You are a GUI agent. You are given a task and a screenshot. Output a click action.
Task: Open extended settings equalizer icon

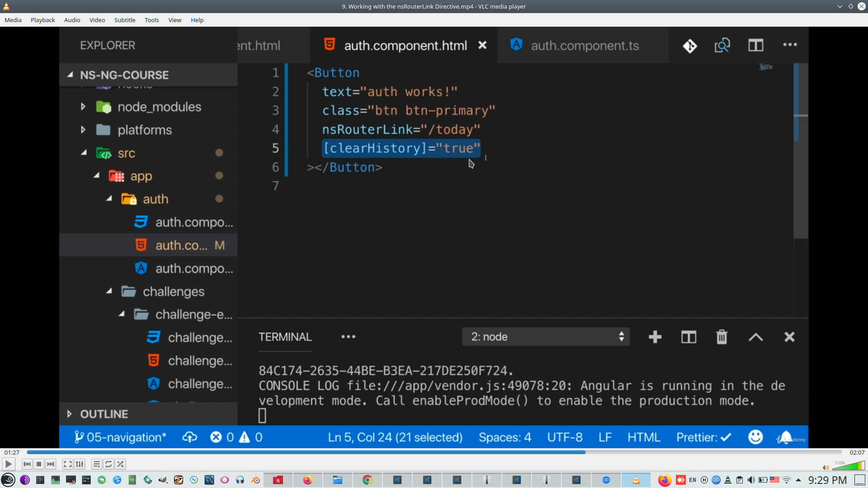tap(80, 464)
